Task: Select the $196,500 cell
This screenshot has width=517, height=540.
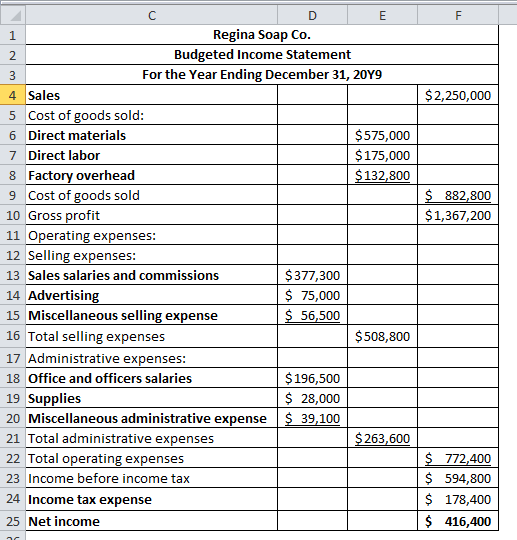Action: pos(312,378)
